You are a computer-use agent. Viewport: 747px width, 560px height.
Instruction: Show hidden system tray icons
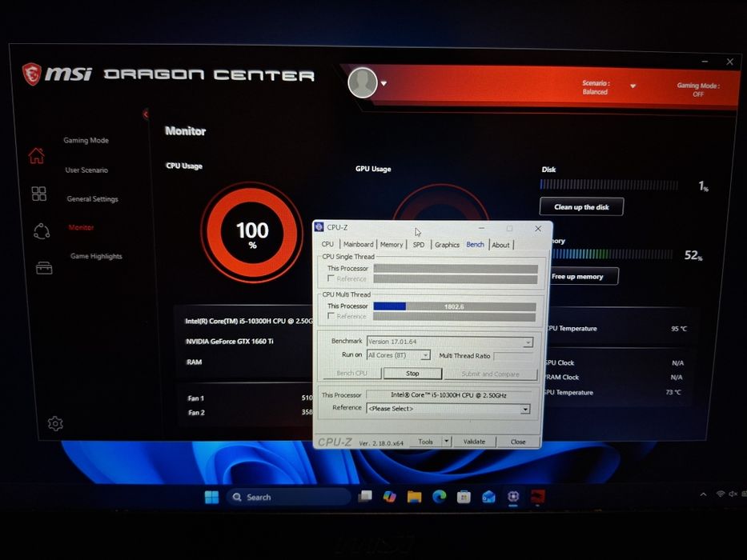click(x=703, y=494)
